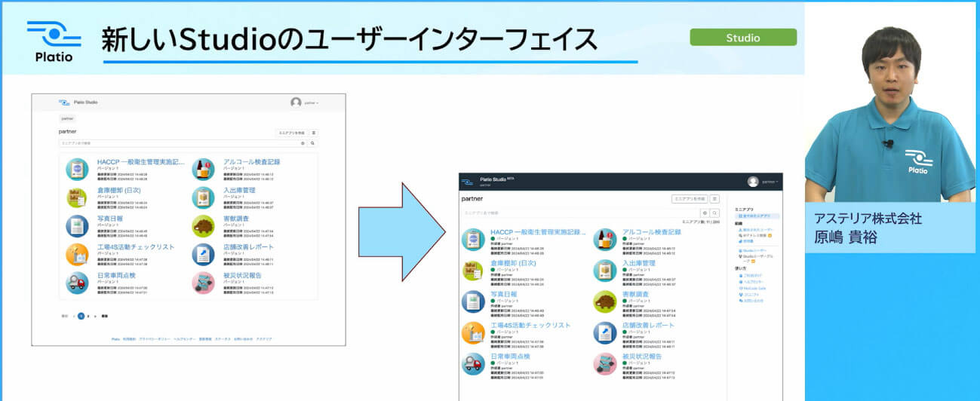This screenshot has height=401, width=980.
Task: Click beer bottle icon in Studio BETA list
Action: [x=604, y=240]
